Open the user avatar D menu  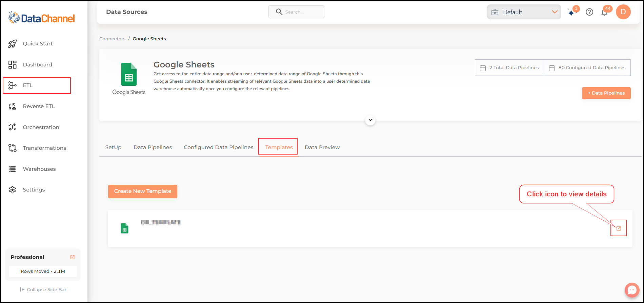(x=623, y=12)
